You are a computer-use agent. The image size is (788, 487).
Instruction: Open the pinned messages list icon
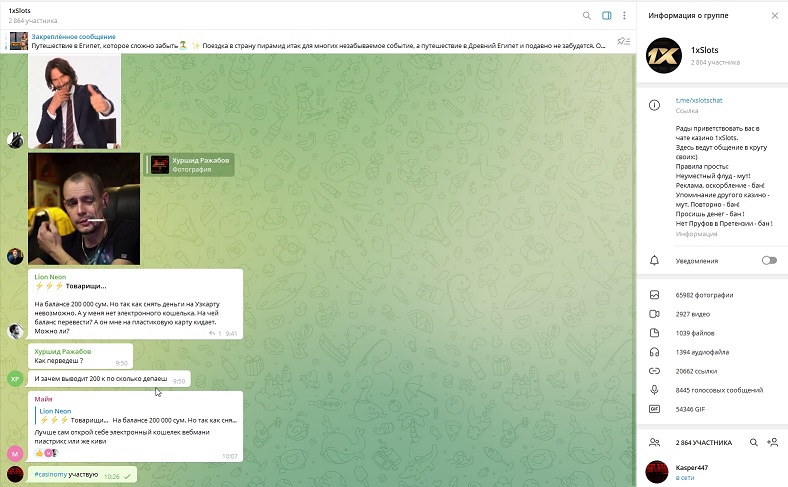coord(624,41)
